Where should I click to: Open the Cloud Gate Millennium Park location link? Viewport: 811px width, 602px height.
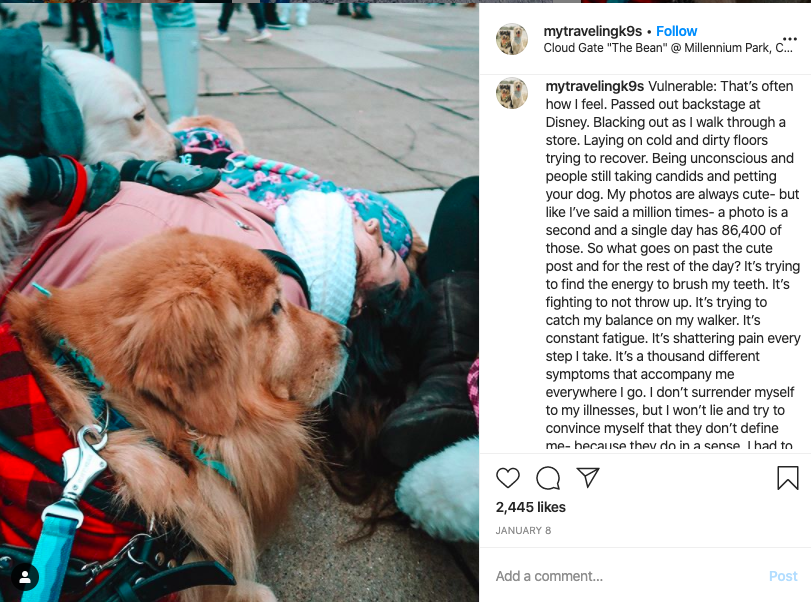668,48
